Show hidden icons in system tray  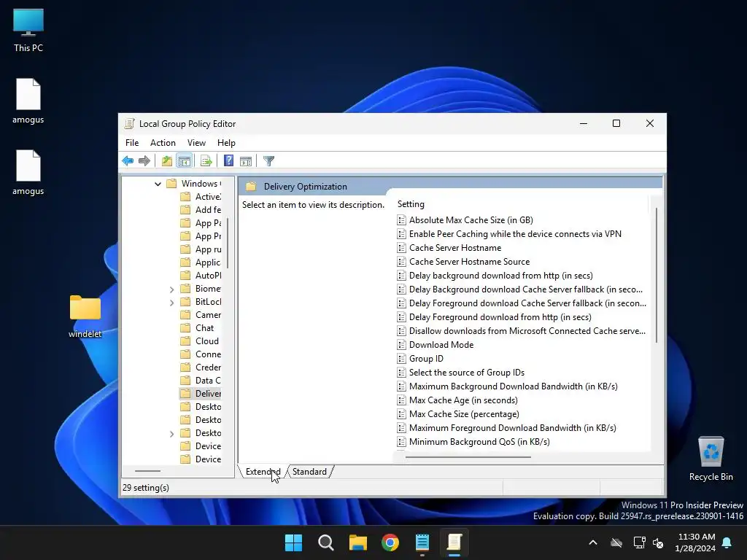(593, 542)
